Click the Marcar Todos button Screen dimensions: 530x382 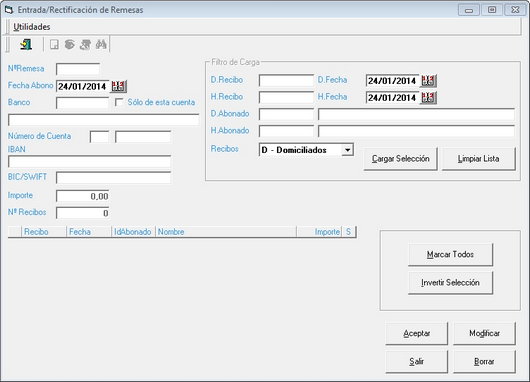(x=450, y=254)
